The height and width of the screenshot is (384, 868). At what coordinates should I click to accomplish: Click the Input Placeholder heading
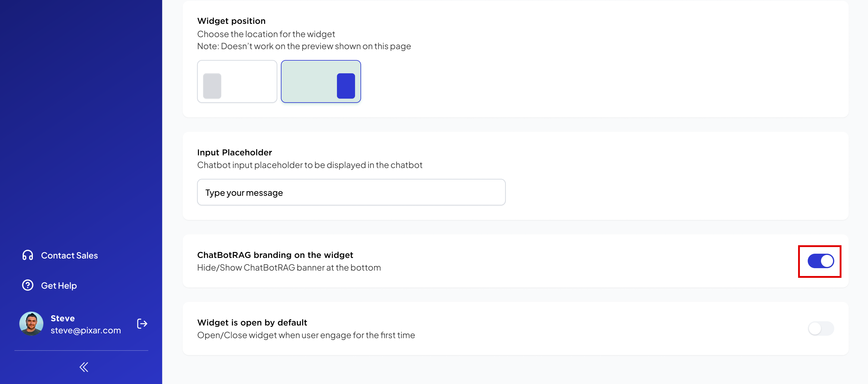coord(234,152)
